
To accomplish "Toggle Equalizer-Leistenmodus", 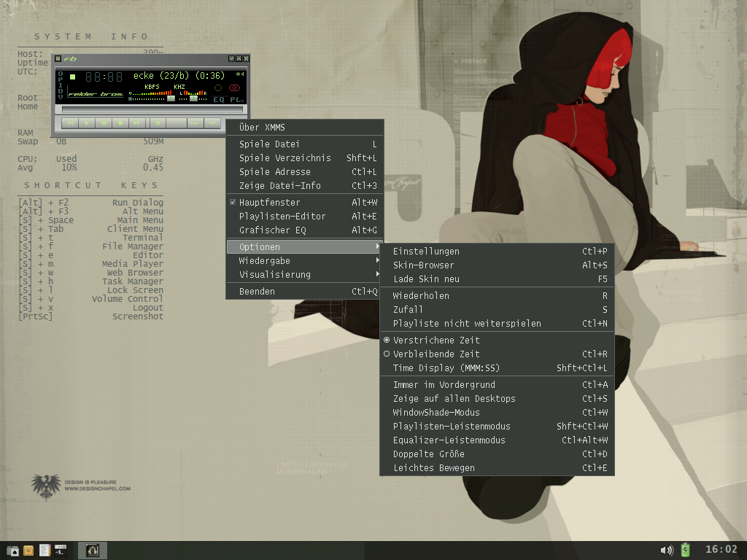I will [x=497, y=440].
